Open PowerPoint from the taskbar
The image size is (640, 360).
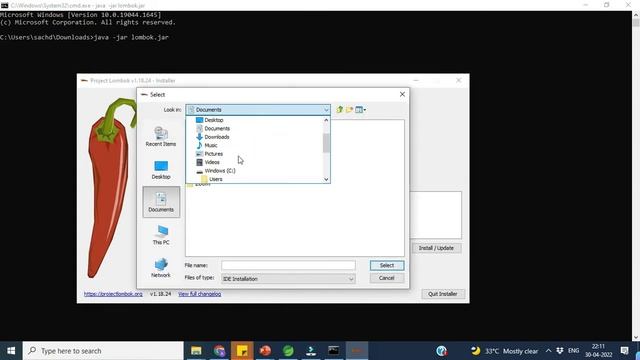click(x=265, y=351)
